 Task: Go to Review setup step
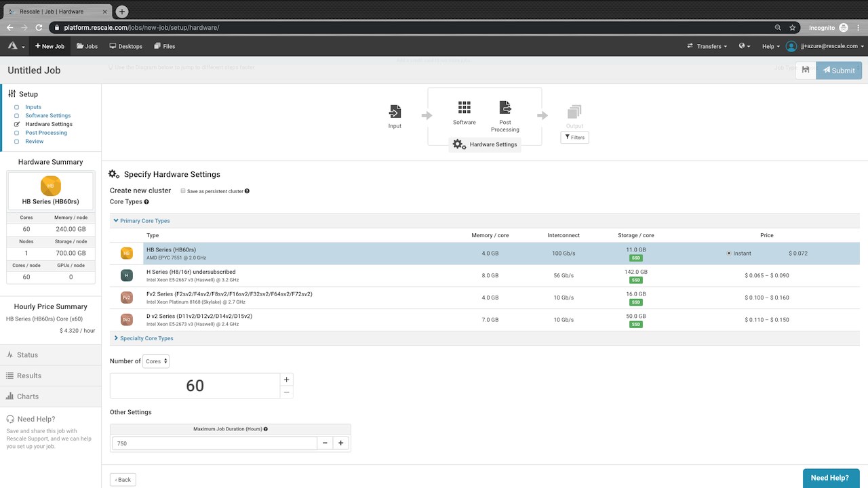point(35,141)
